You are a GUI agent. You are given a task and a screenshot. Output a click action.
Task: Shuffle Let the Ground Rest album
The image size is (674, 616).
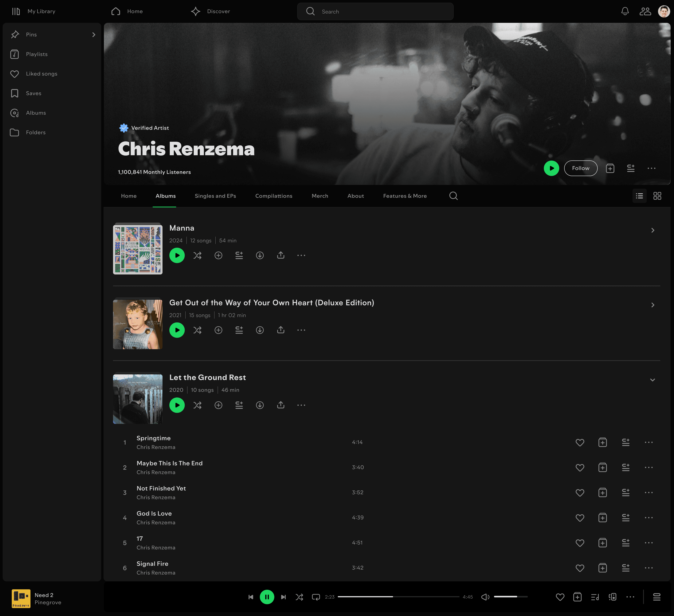point(197,405)
